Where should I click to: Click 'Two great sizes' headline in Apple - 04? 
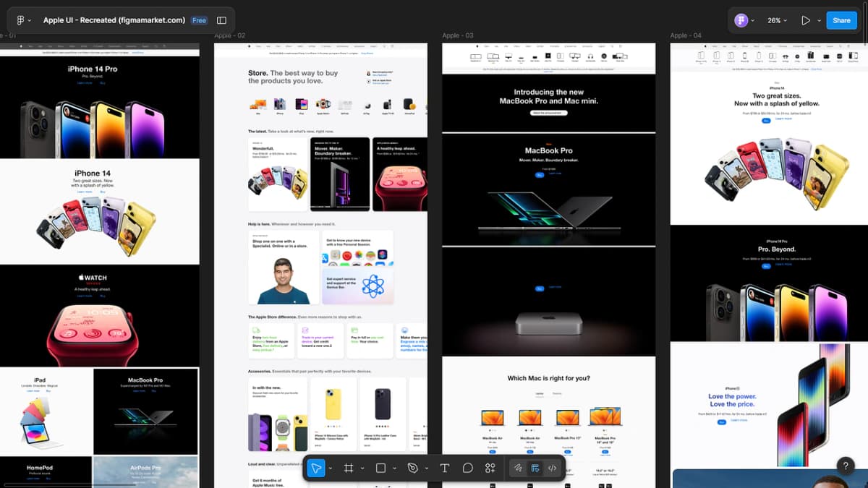(776, 100)
